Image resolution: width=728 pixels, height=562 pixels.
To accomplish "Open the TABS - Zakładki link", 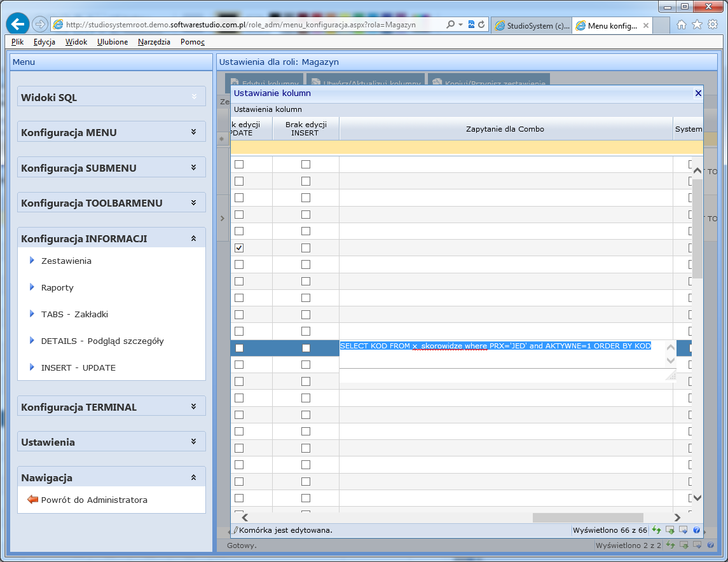I will (74, 314).
